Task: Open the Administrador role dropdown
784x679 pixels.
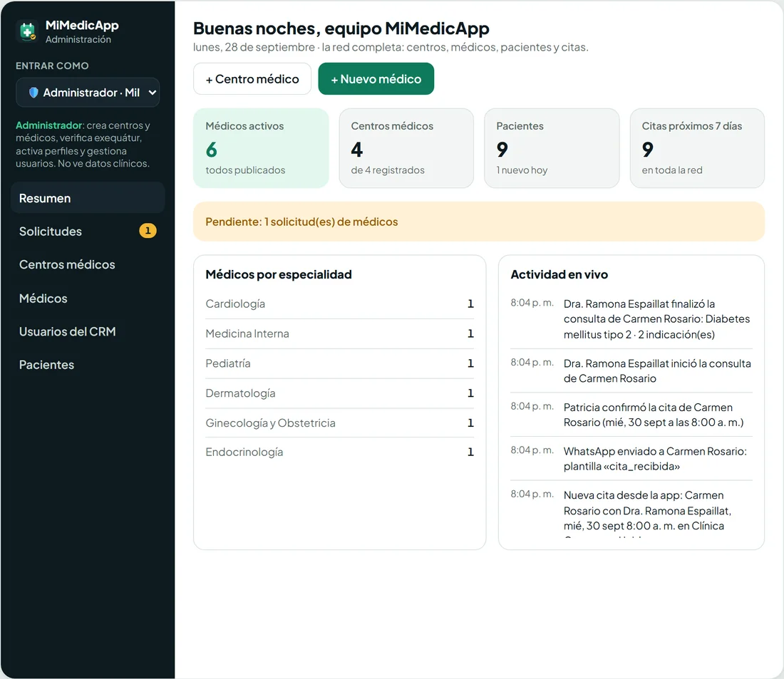Action: click(88, 93)
